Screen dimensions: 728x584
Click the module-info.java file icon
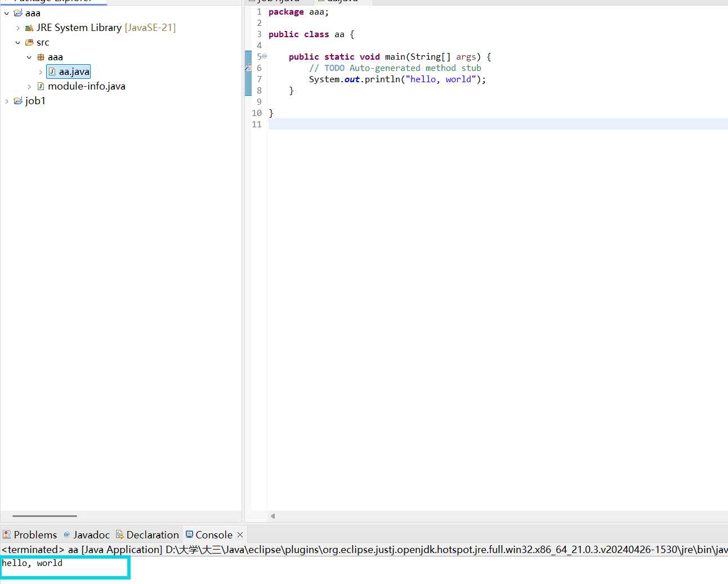click(x=40, y=86)
